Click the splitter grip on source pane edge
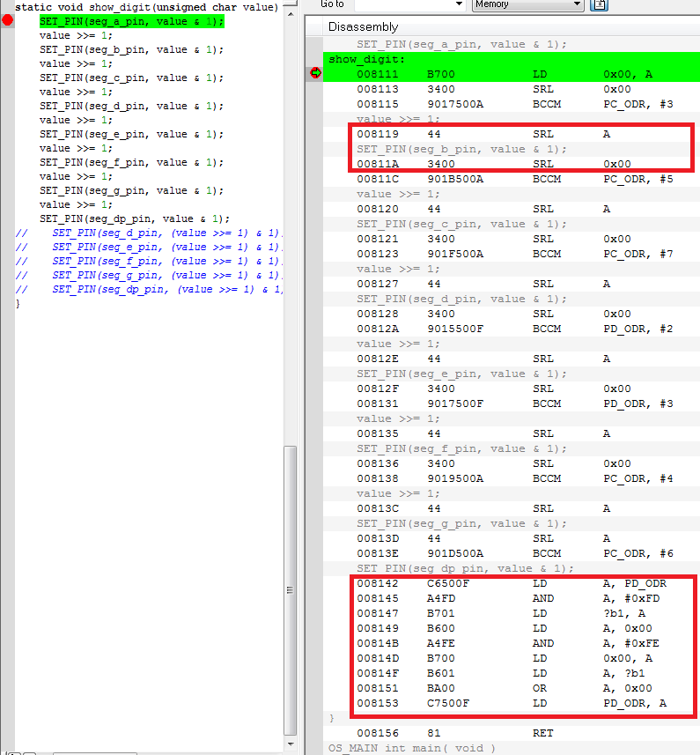The width and height of the screenshot is (700, 755). (x=291, y=590)
